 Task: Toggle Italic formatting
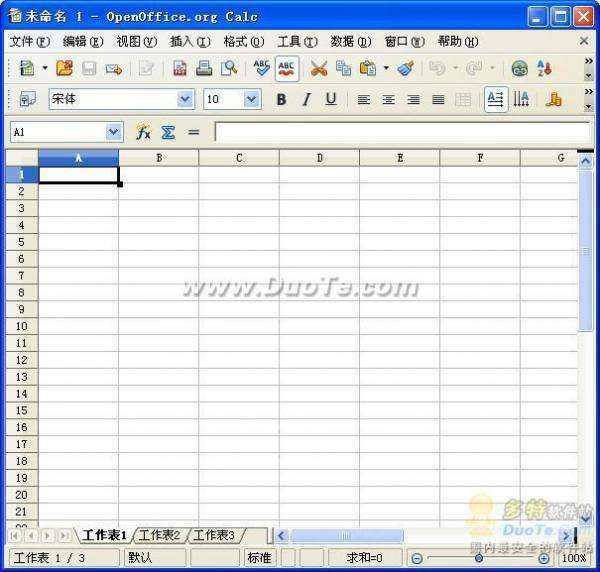click(x=306, y=99)
